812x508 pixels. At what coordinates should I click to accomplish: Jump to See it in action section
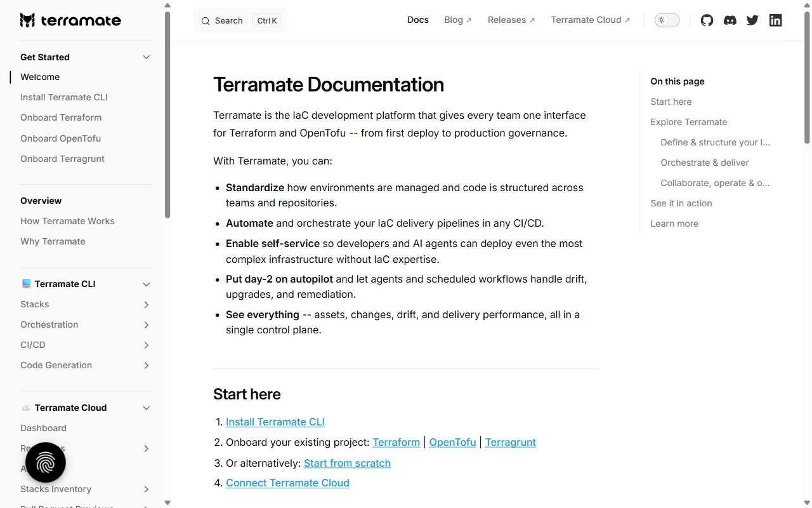pyautogui.click(x=681, y=203)
